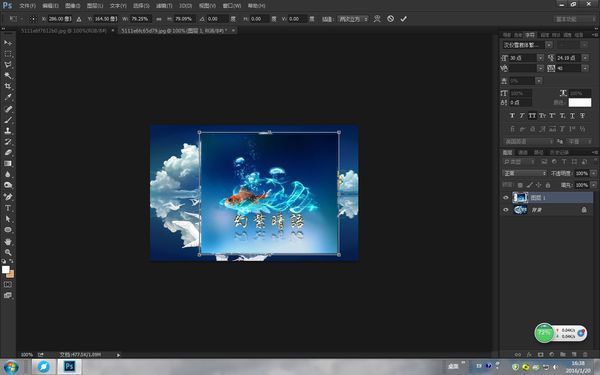Toggle maintain aspect ratio link
The height and width of the screenshot is (375, 600).
[x=159, y=19]
